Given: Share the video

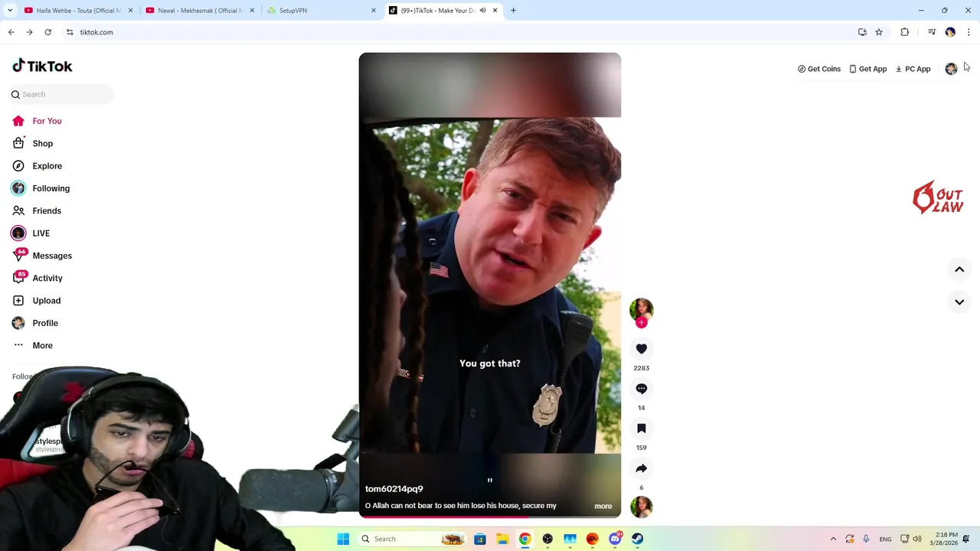Looking at the screenshot, I should click(x=642, y=468).
